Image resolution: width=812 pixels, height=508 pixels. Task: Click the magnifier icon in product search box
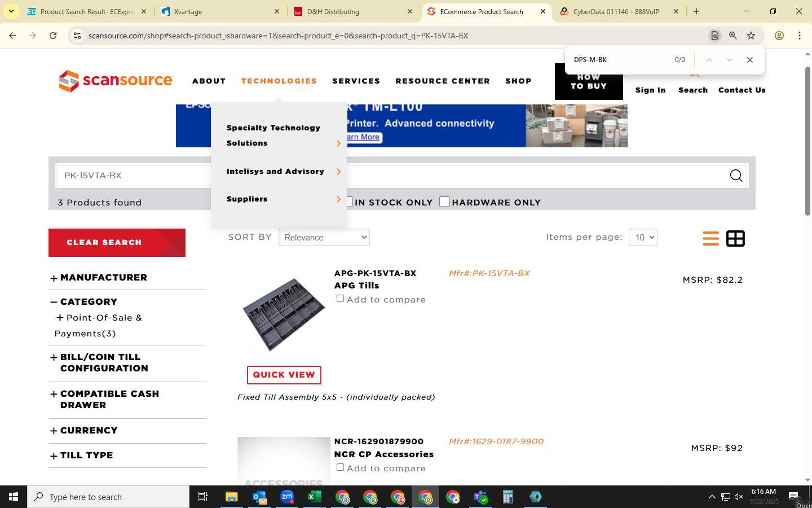tap(736, 176)
